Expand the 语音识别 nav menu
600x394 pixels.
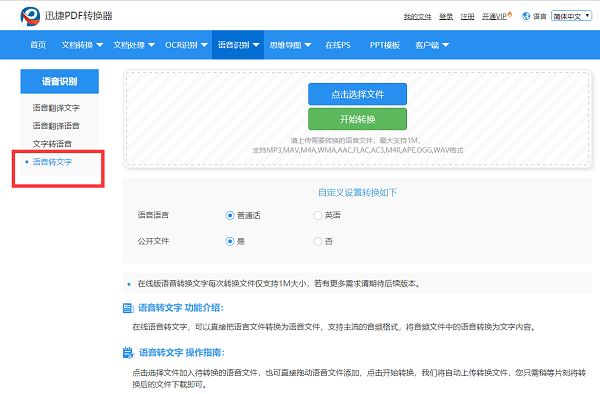pyautogui.click(x=238, y=45)
